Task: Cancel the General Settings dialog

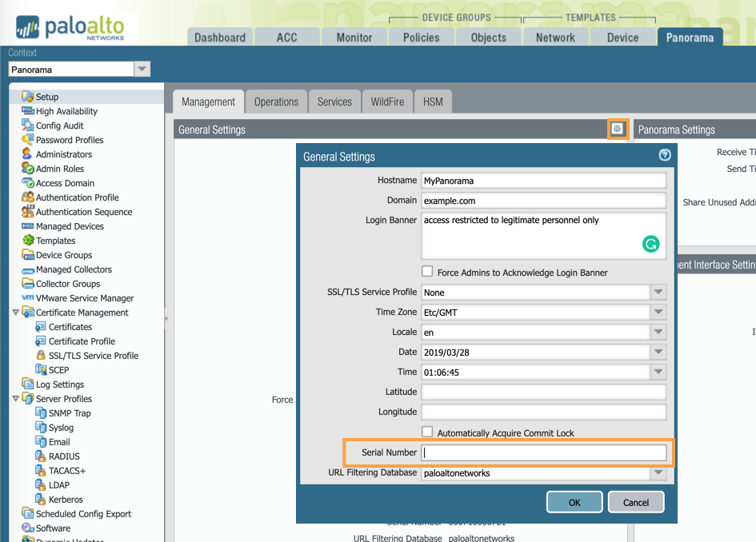Action: pos(636,502)
